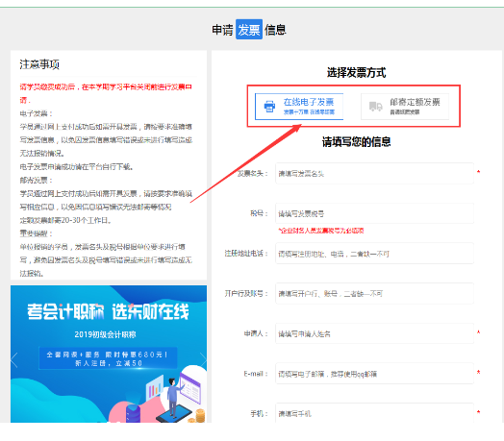The height and width of the screenshot is (441, 504).
Task: Click the 2019初级会计职称 banner text
Action: tap(105, 334)
